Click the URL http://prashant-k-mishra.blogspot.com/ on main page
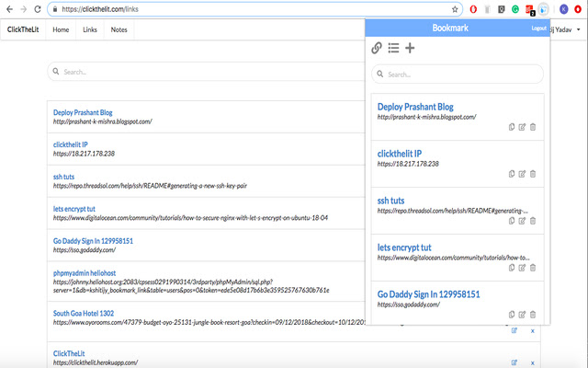Screen dimensions: 588x368 tap(103, 121)
